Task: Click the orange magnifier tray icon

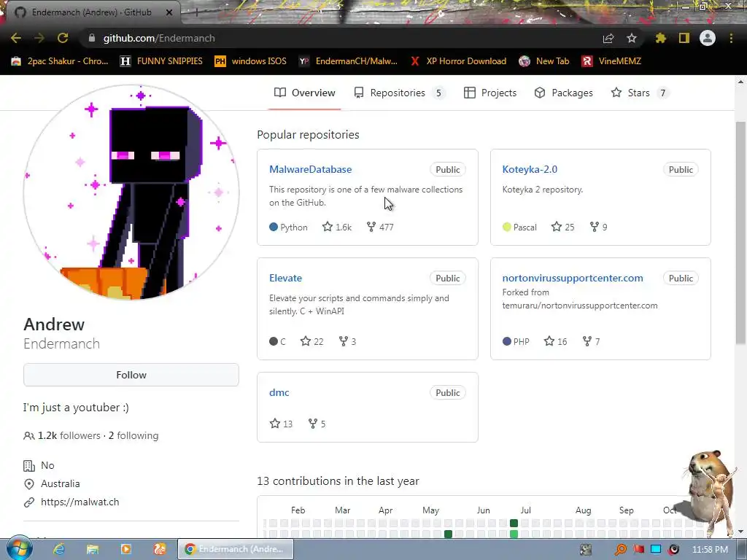Action: pos(621,550)
